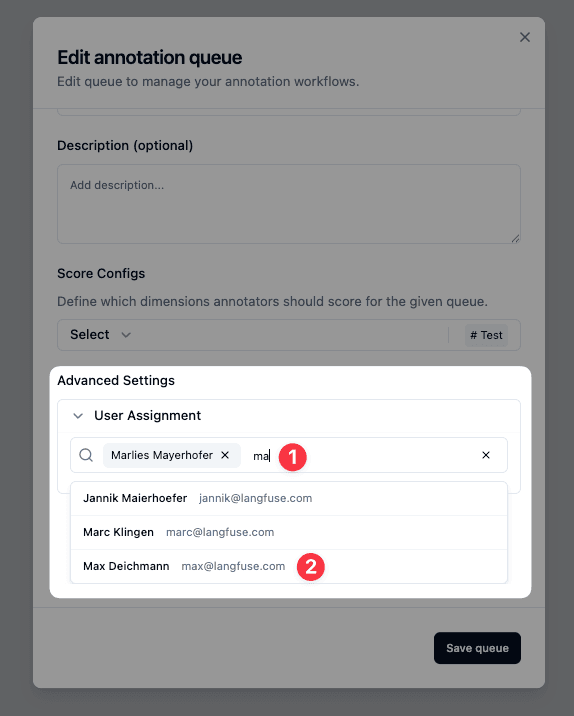This screenshot has width=574, height=716.
Task: Focus the Add description text area
Action: 289,204
